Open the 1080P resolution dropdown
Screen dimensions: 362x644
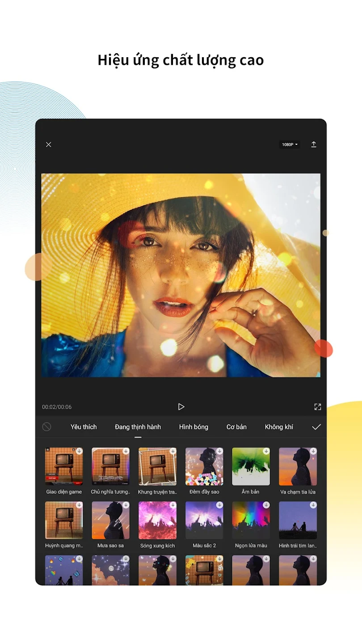(x=290, y=144)
